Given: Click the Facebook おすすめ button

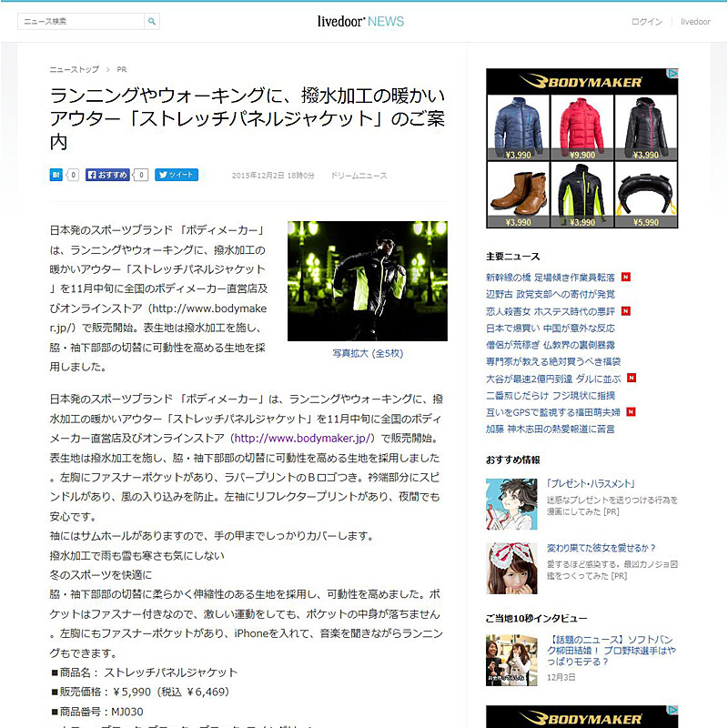Looking at the screenshot, I should point(107,175).
